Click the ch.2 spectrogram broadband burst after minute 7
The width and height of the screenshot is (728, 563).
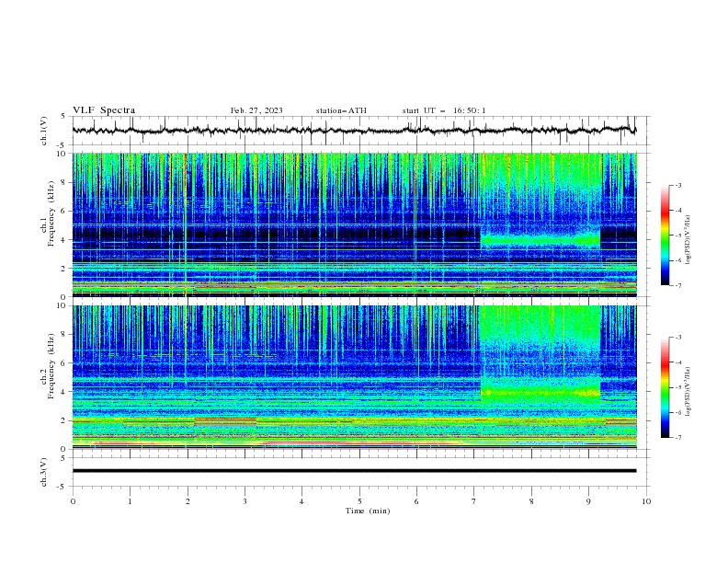tap(540, 353)
